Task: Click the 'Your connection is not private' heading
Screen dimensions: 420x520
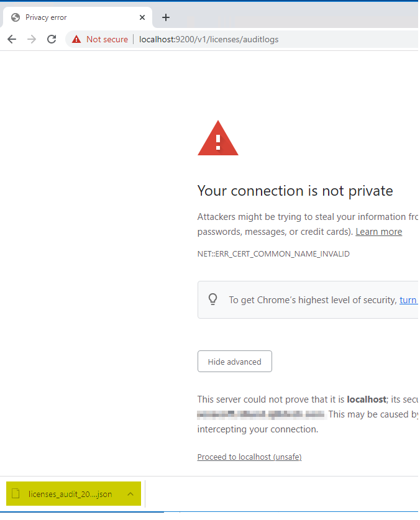Action: [x=295, y=191]
